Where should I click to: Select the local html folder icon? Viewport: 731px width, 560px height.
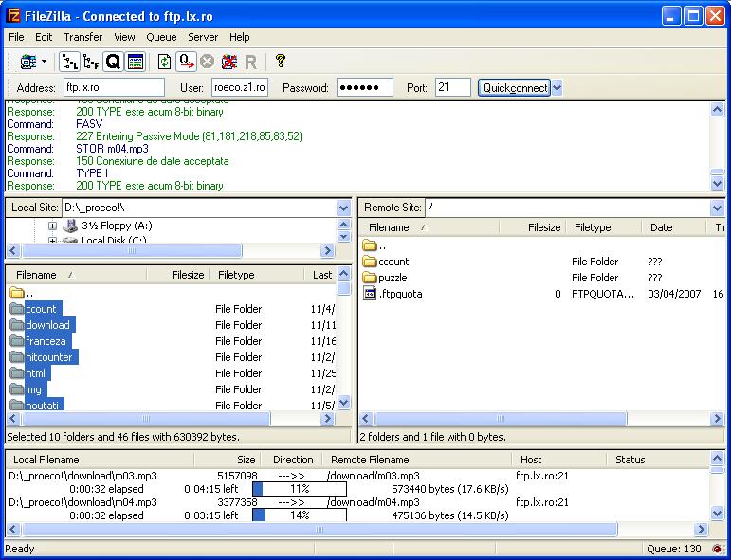(17, 373)
